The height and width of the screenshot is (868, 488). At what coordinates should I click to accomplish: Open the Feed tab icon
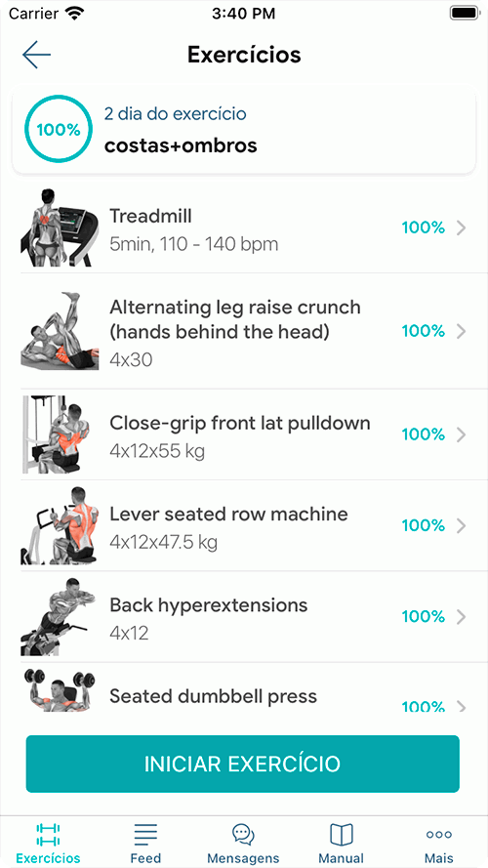click(145, 834)
